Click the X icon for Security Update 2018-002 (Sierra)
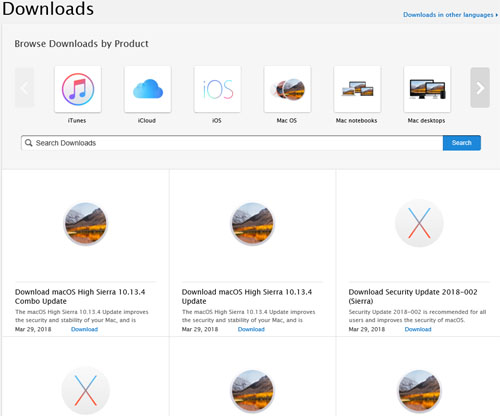This screenshot has height=416, width=500. [x=419, y=223]
